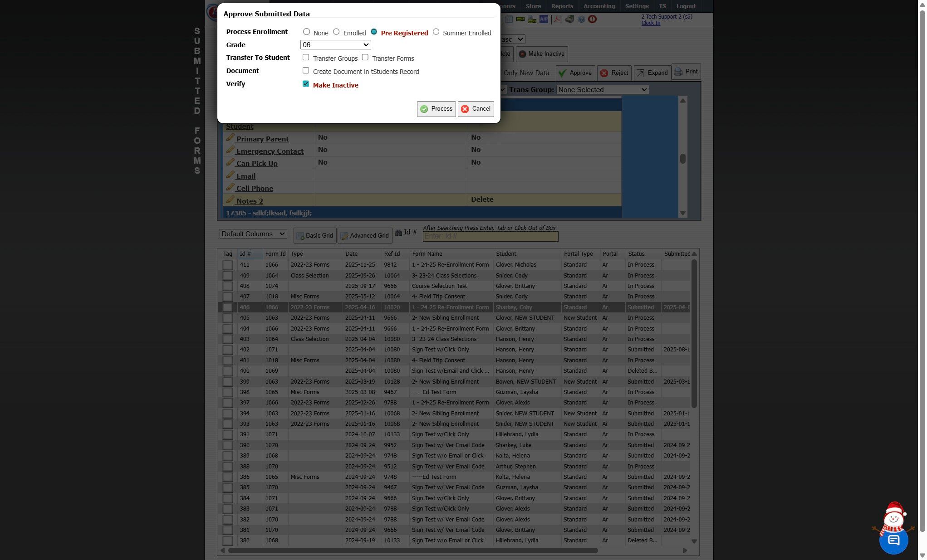
Task: Open the Grade dropdown showing 06
Action: [335, 45]
